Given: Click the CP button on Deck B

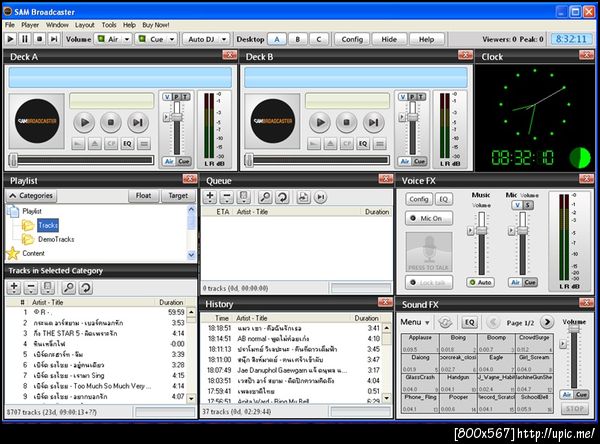Looking at the screenshot, I should pyautogui.click(x=347, y=144).
